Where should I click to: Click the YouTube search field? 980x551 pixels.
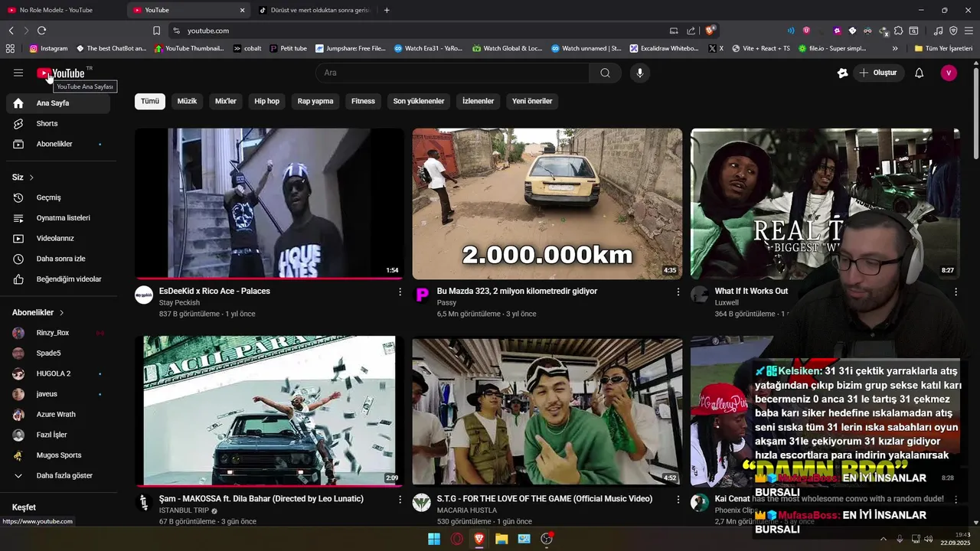pos(452,73)
